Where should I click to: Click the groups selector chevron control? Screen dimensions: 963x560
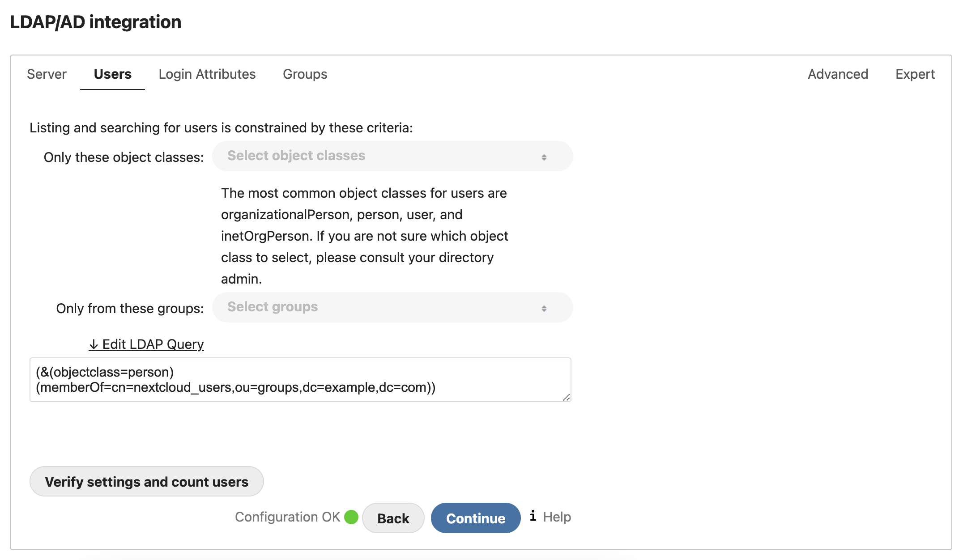click(x=544, y=308)
